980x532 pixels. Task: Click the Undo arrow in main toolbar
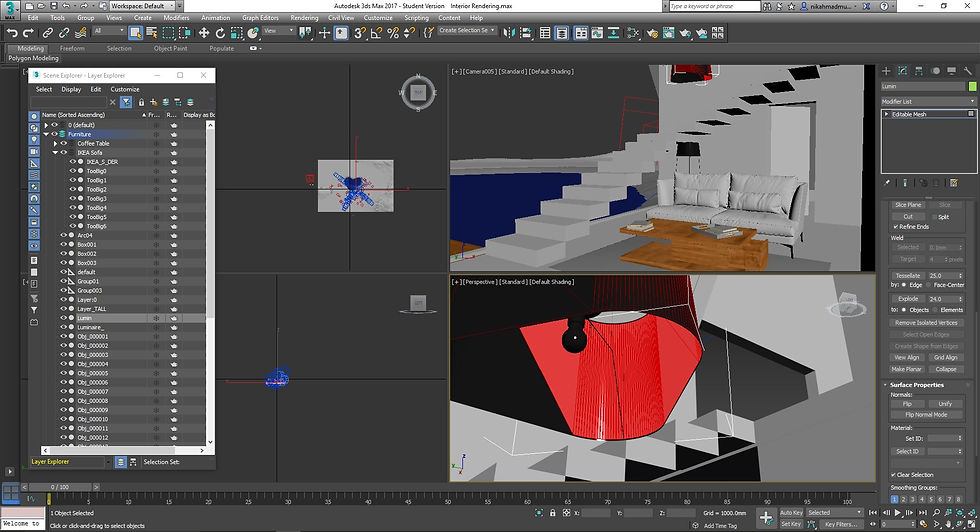(x=12, y=33)
